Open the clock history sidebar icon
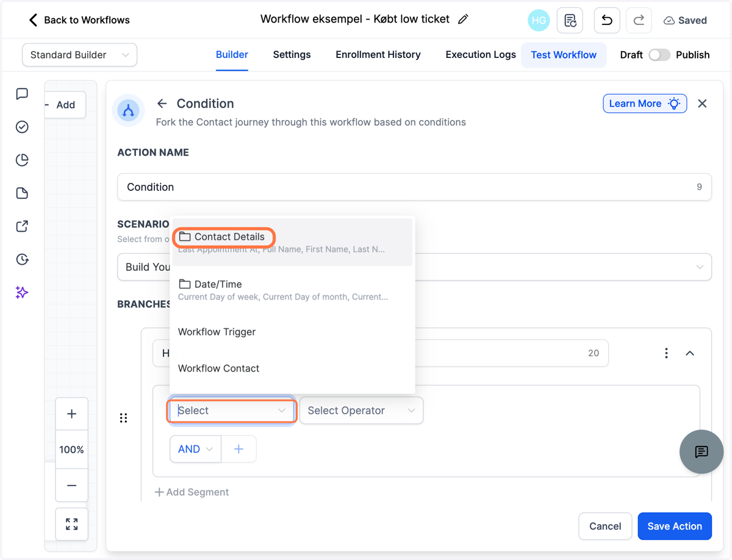Viewport: 732px width, 560px height. coord(22,259)
